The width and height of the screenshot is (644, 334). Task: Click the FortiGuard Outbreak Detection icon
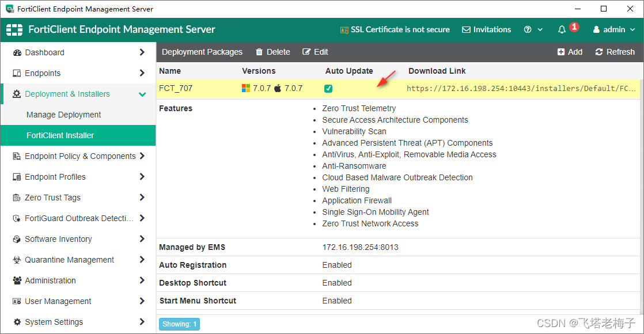coord(17,218)
